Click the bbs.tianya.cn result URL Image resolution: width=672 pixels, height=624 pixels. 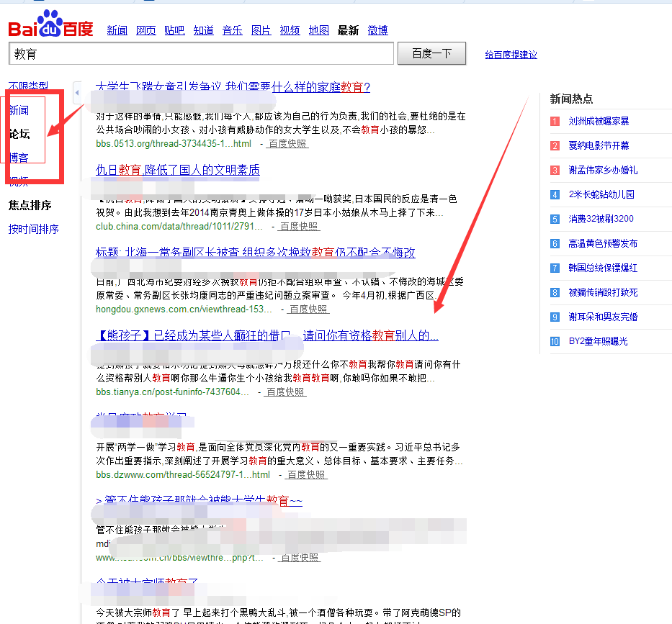point(172,392)
